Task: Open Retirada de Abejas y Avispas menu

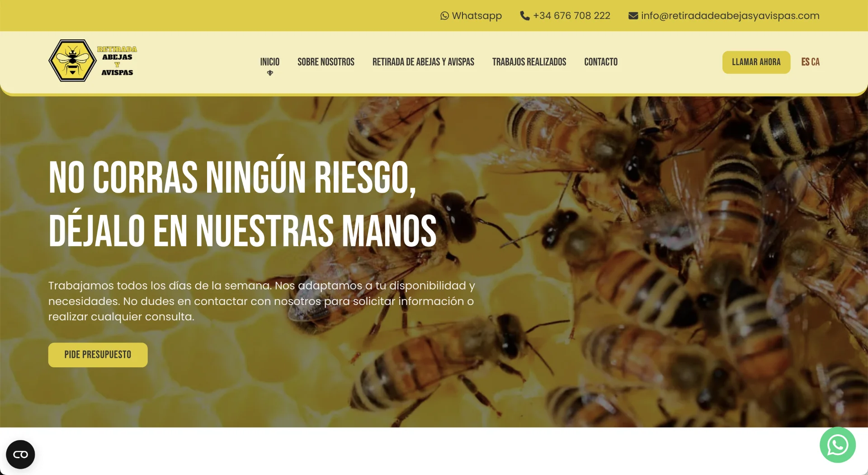Action: point(423,62)
